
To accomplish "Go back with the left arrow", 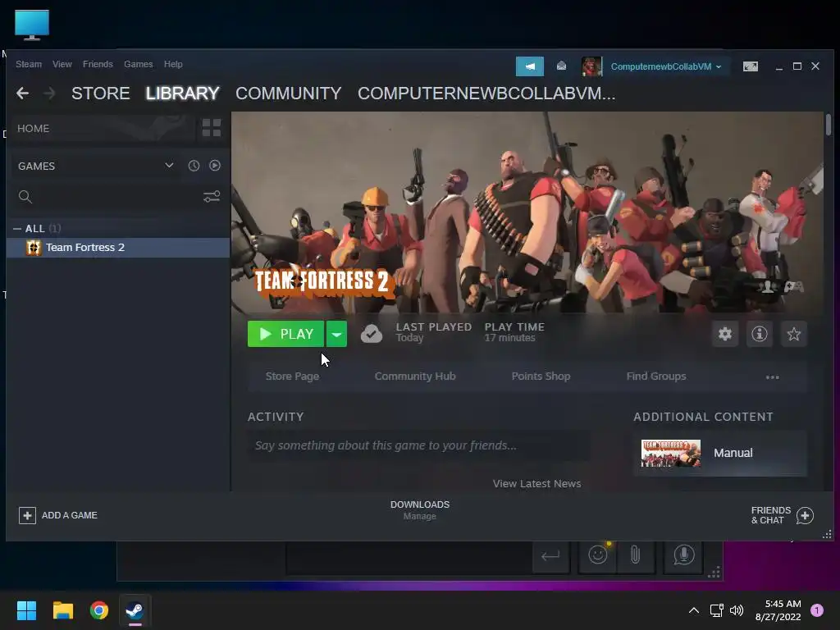I will [x=22, y=94].
